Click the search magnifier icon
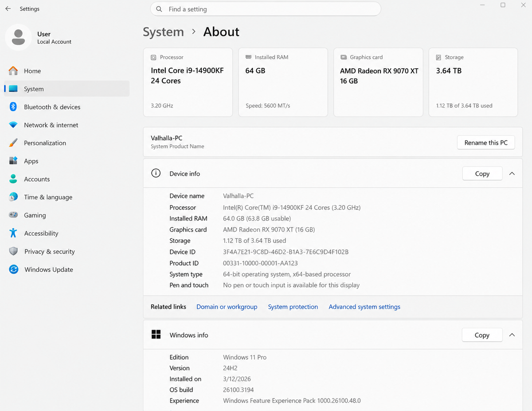 pos(160,9)
